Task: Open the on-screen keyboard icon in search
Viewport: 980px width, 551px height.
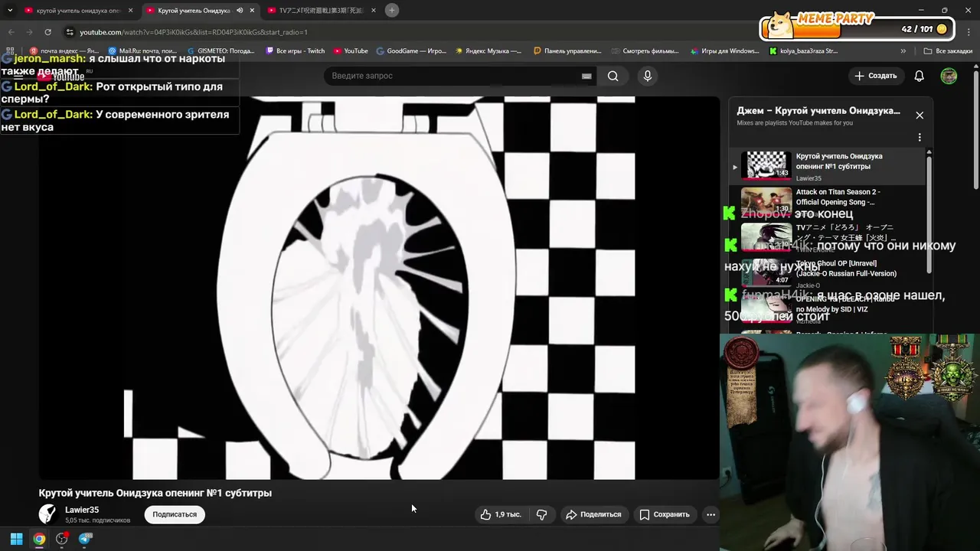Action: point(586,76)
